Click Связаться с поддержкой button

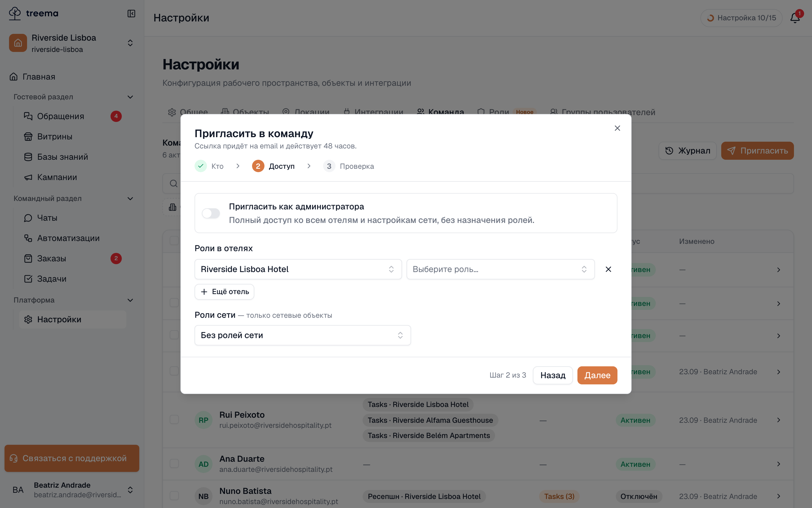72,458
